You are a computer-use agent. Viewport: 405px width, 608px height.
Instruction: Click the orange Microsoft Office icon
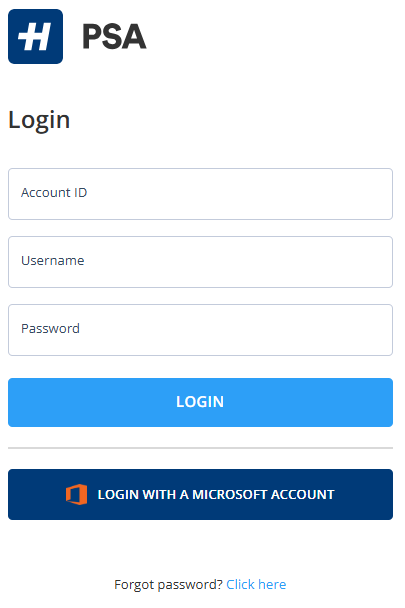point(76,494)
